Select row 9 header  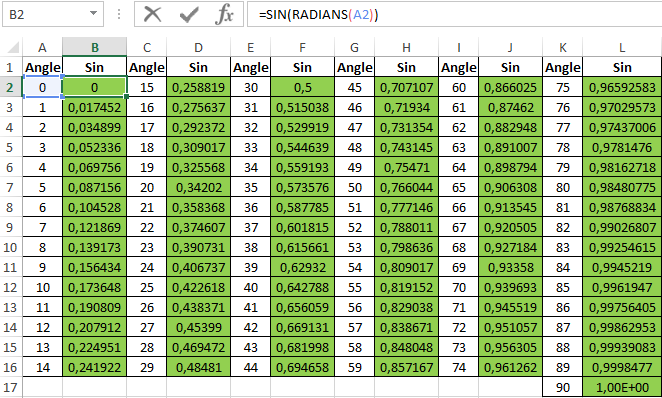pyautogui.click(x=11, y=227)
